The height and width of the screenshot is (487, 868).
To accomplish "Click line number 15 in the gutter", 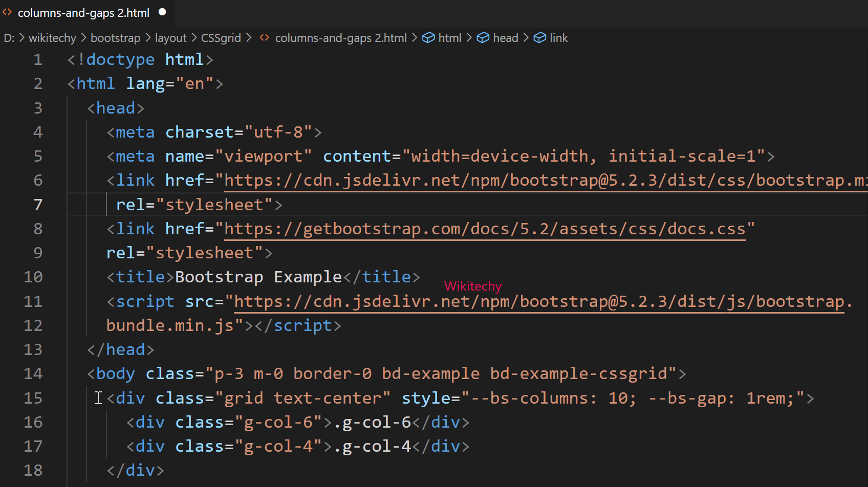I will 33,397.
